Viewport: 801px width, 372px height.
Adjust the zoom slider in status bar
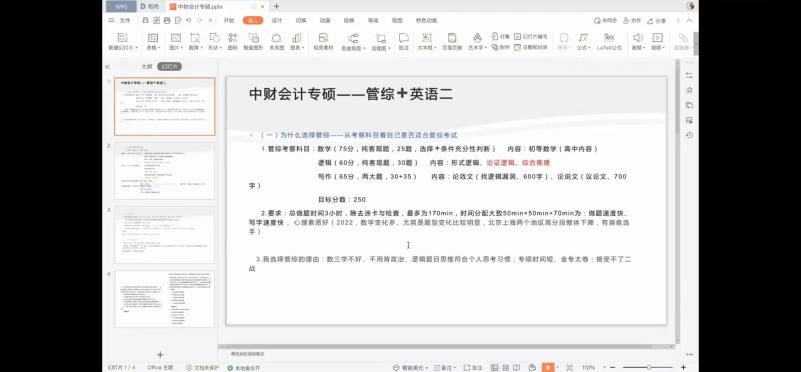(649, 367)
